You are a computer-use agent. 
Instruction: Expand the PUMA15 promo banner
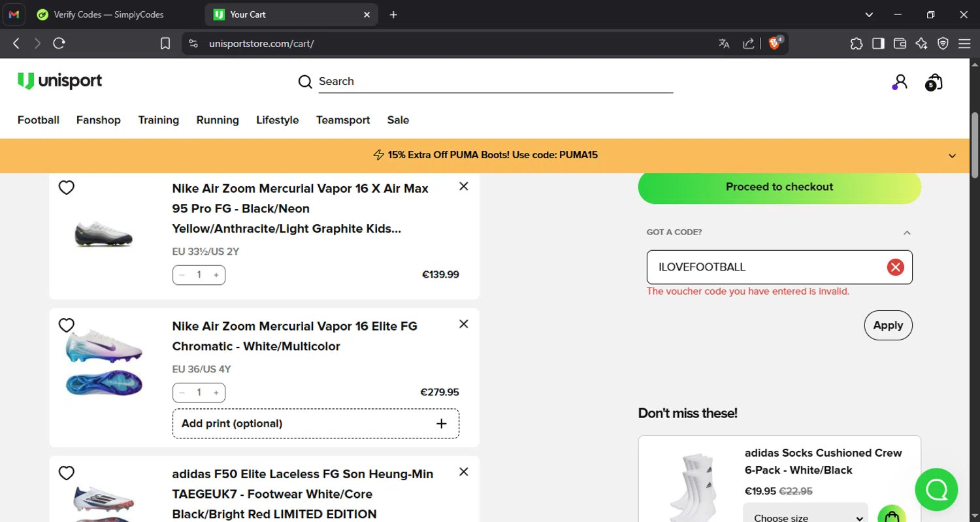pos(952,155)
